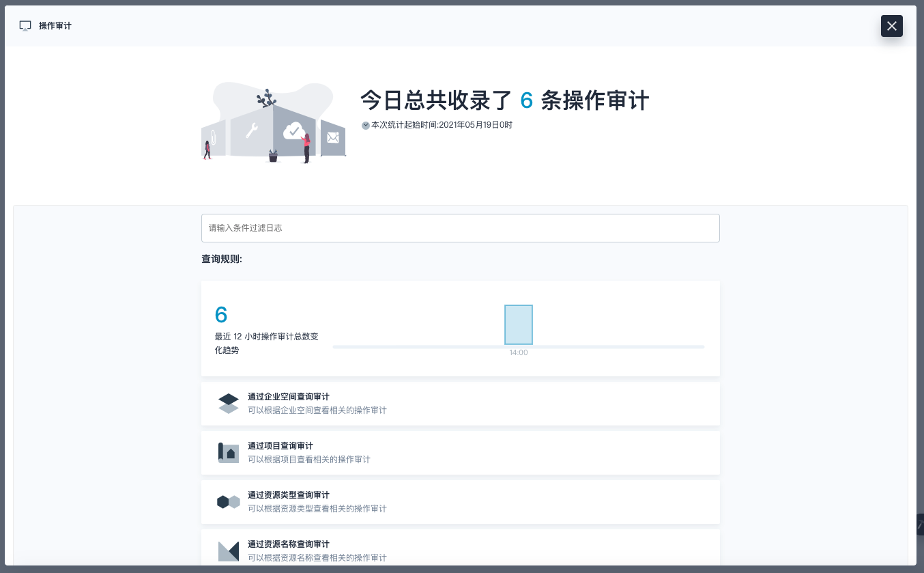924x573 pixels.
Task: Click 可以根据企业空间查看相关的操作审计 description
Action: click(x=317, y=410)
